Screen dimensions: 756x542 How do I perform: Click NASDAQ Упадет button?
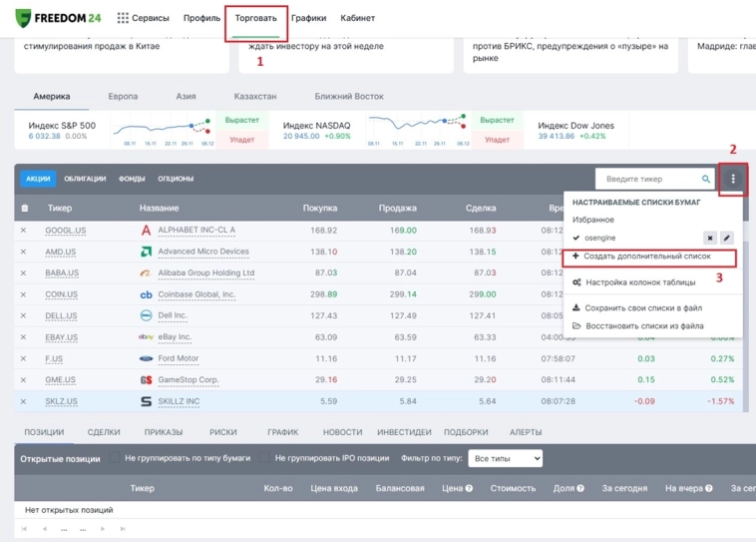tap(497, 140)
